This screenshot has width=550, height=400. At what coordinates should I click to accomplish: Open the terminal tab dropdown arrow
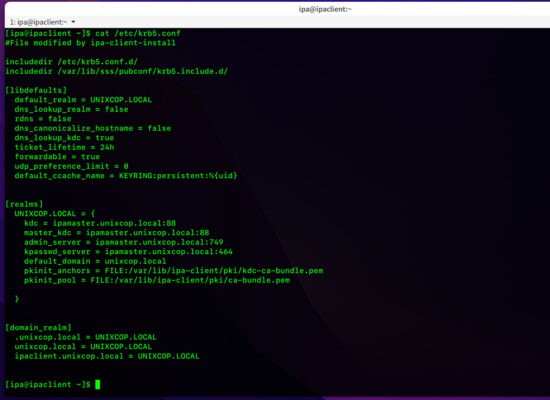73,22
